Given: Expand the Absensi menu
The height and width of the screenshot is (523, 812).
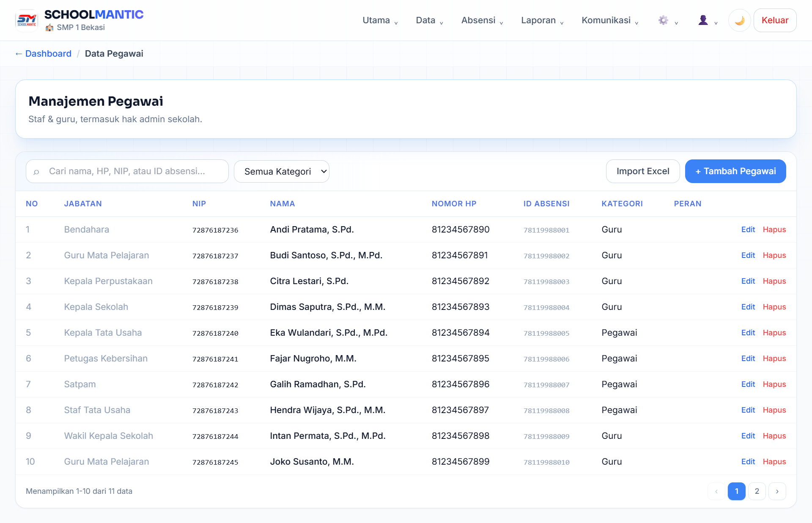Looking at the screenshot, I should point(482,20).
